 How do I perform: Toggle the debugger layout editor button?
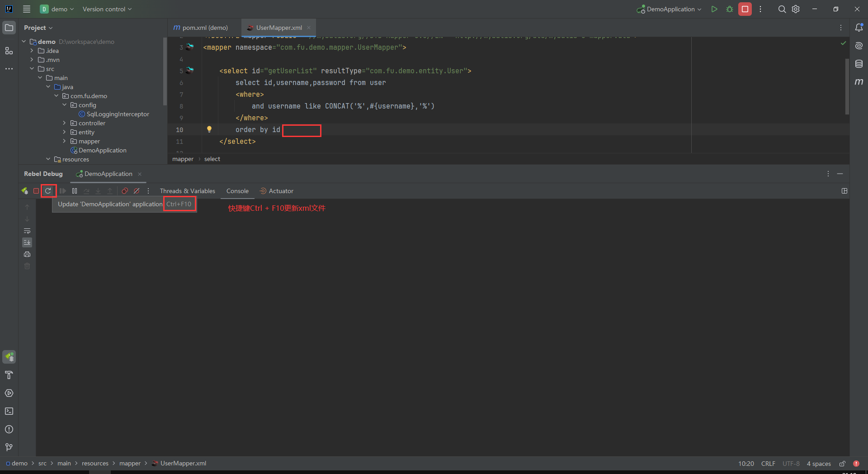tap(844, 191)
